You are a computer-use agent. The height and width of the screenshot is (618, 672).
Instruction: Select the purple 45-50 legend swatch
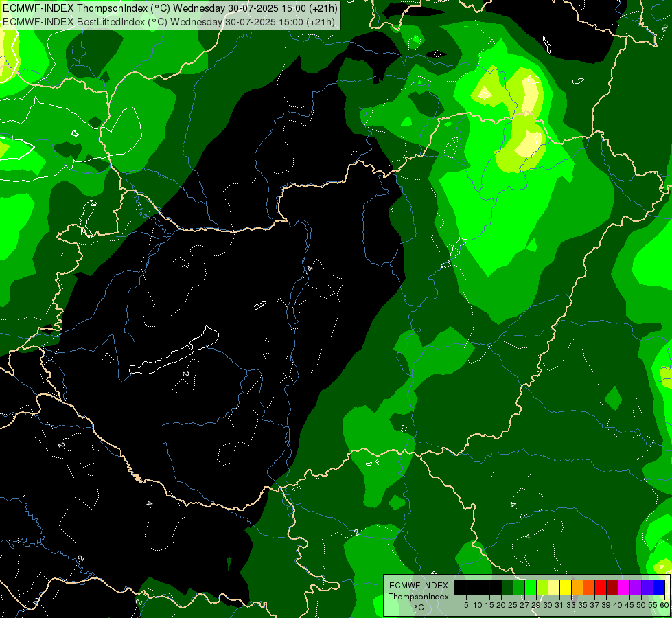click(x=636, y=587)
